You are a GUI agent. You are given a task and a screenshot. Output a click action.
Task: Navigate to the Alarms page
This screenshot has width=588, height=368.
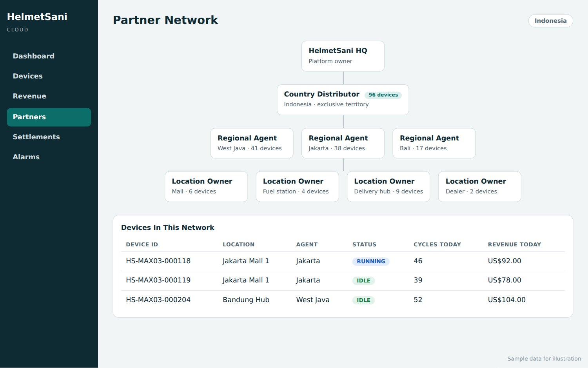click(49, 157)
